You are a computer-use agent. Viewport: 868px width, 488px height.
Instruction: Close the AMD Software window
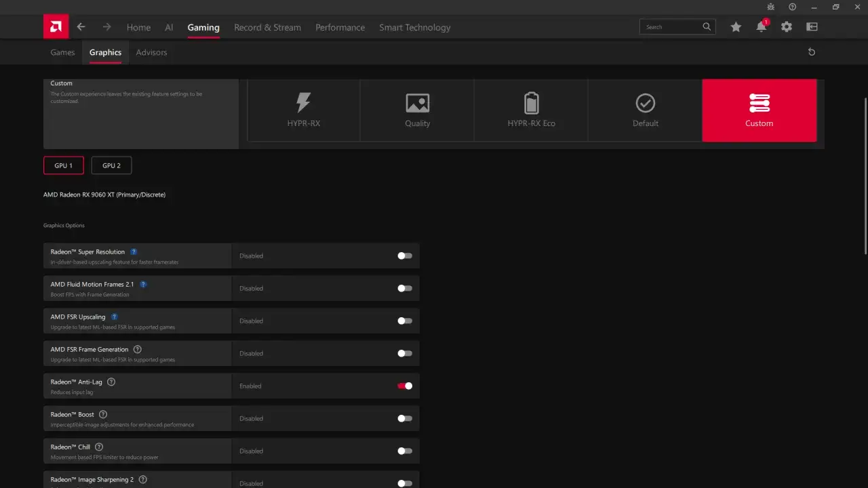coord(856,7)
